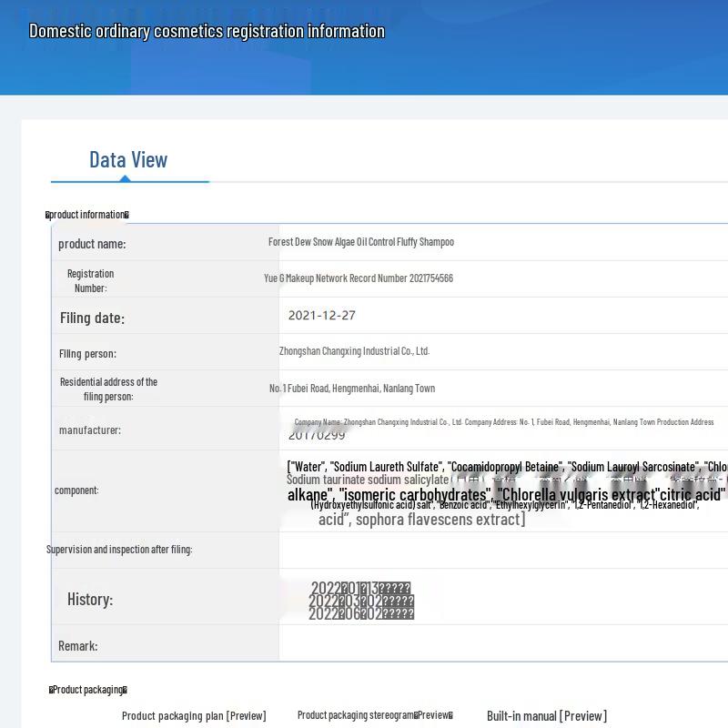The width and height of the screenshot is (728, 728).
Task: Click the manufacturer company name details text
Action: (x=503, y=422)
